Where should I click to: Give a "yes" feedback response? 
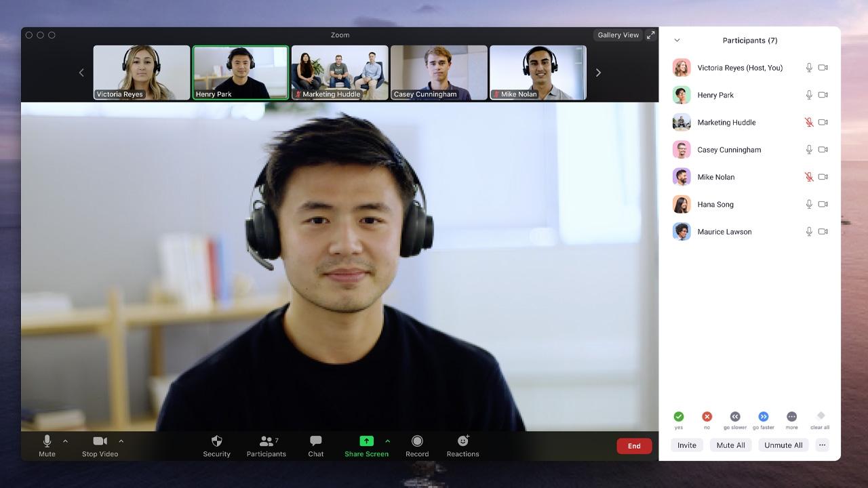tap(679, 416)
